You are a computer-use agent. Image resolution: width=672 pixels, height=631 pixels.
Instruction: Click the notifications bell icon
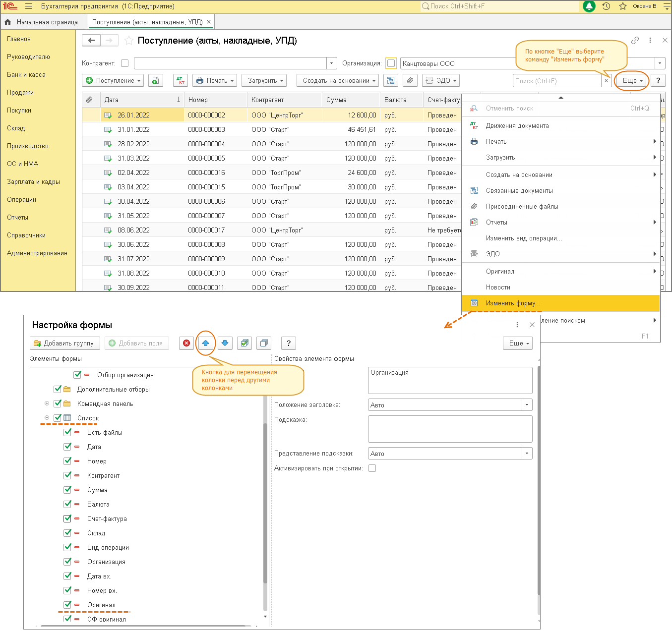589,6
